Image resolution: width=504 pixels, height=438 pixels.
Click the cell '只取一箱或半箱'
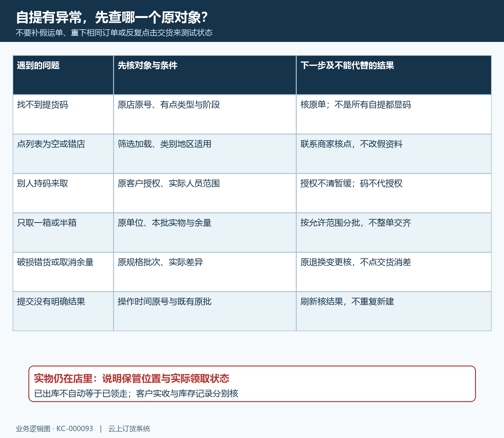click(x=63, y=233)
